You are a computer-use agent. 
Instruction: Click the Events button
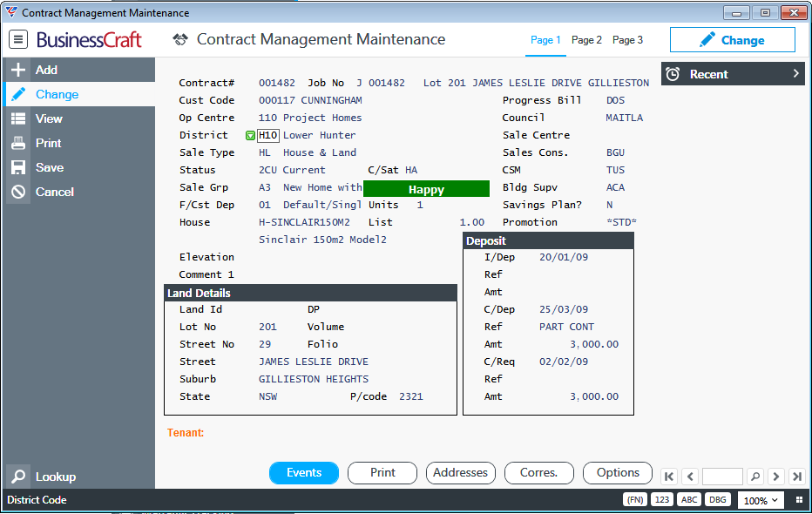[304, 472]
